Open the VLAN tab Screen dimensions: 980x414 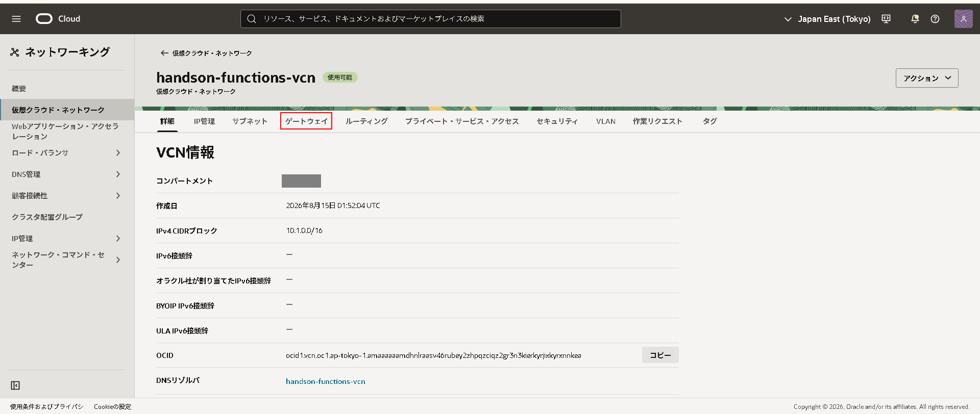click(606, 121)
